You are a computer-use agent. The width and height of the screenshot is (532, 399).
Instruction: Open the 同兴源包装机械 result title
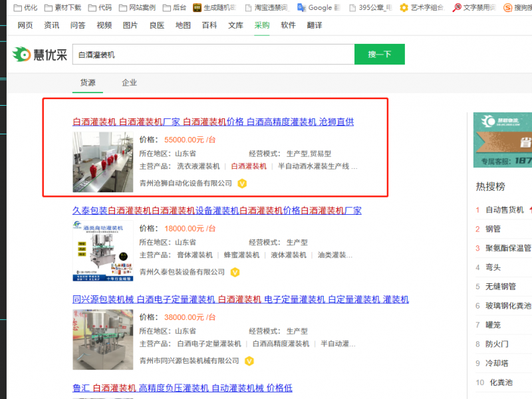(x=241, y=300)
